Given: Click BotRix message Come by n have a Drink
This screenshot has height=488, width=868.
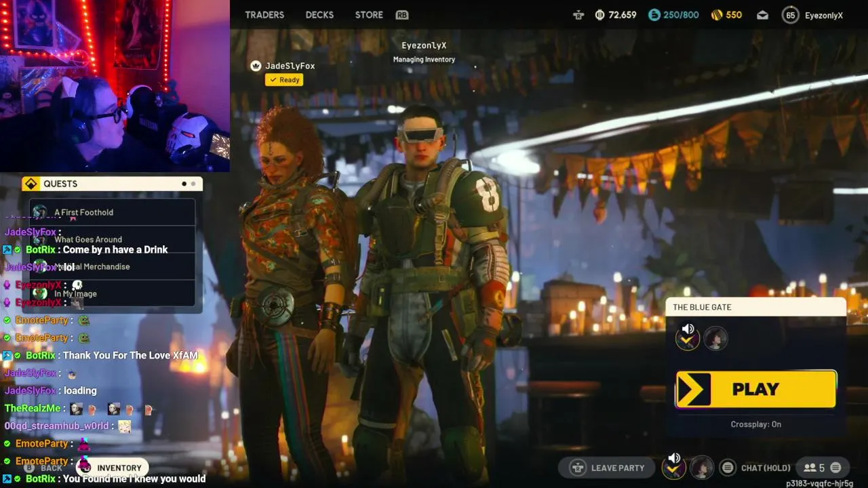Looking at the screenshot, I should [115, 249].
